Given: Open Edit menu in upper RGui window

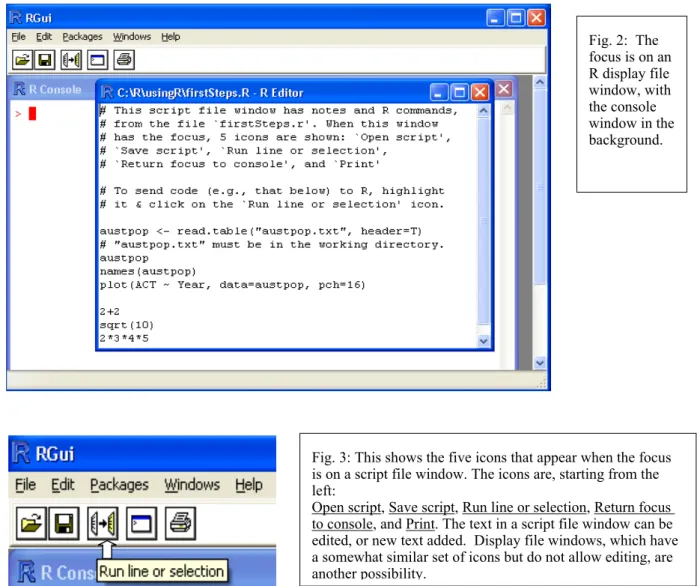Looking at the screenshot, I should click(44, 36).
